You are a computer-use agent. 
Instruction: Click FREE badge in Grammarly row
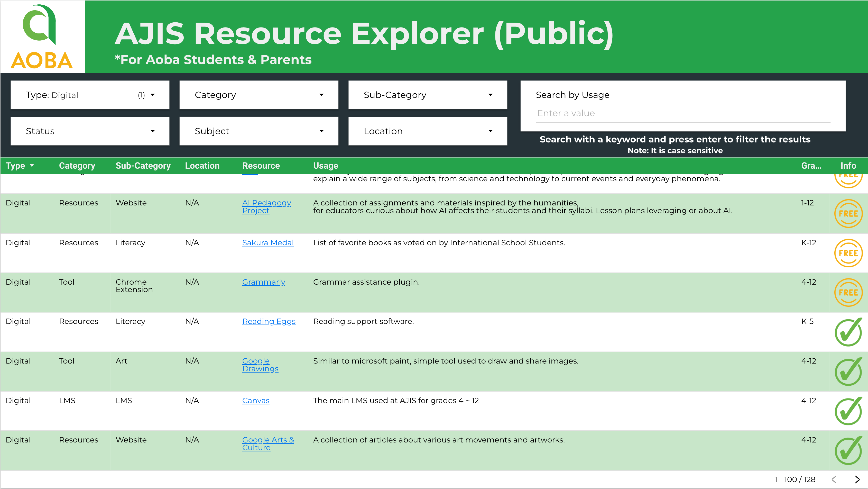click(x=848, y=292)
